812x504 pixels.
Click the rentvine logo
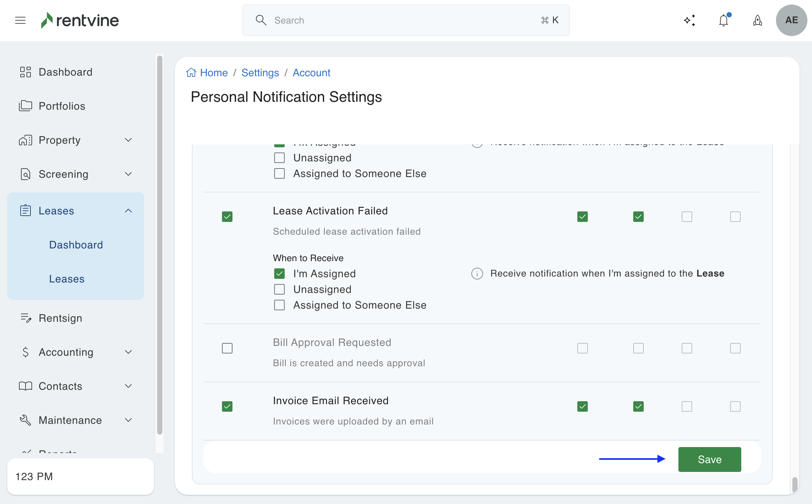80,20
